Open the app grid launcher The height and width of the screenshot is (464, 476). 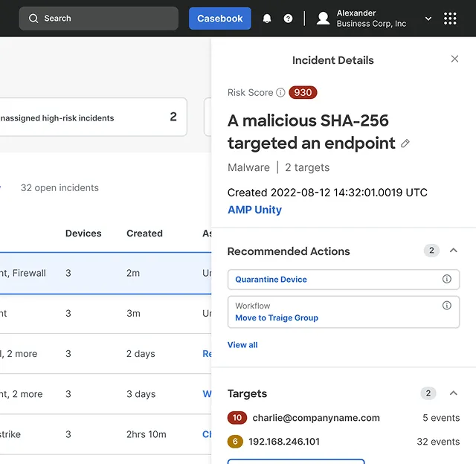coord(450,19)
